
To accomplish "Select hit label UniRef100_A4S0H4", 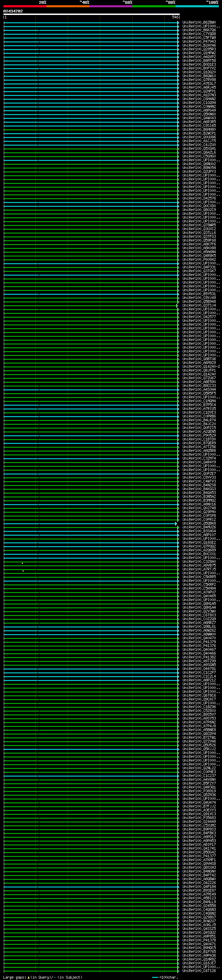I will pos(199,389).
